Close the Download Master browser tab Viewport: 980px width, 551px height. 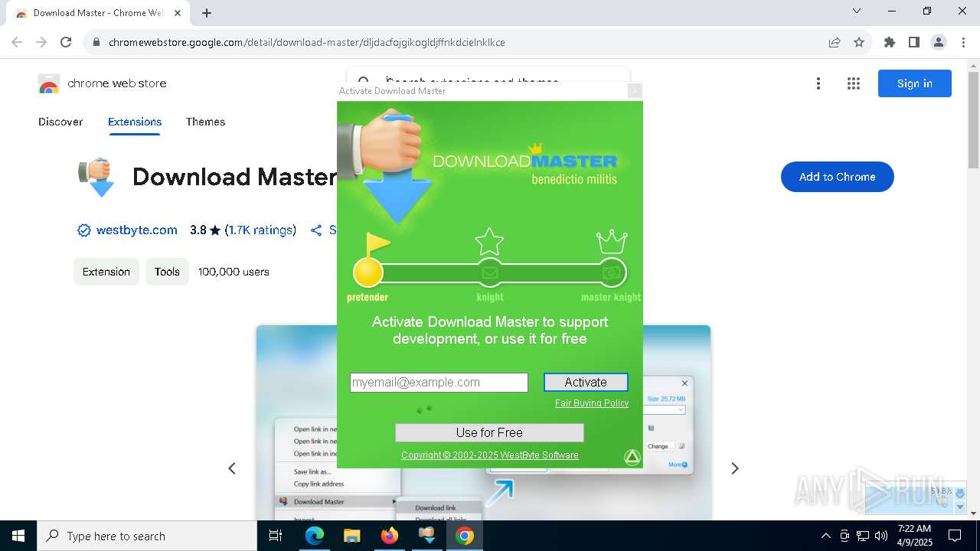[x=178, y=13]
